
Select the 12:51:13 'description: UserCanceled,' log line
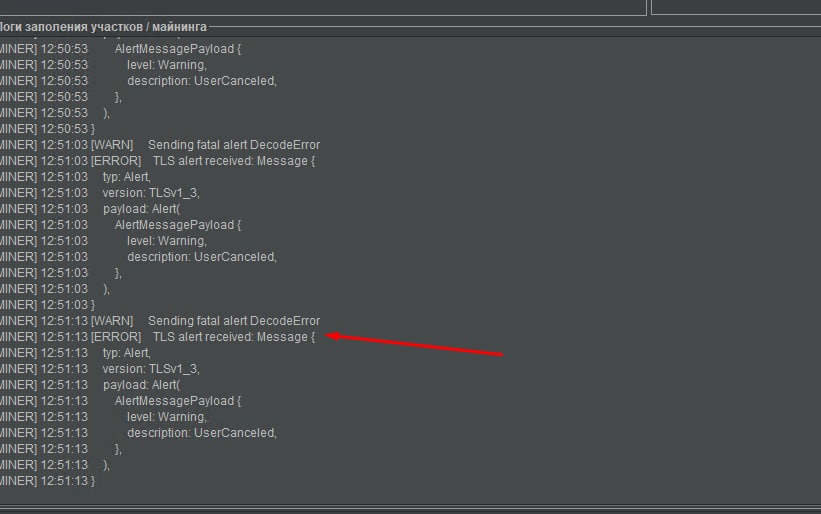pyautogui.click(x=139, y=433)
